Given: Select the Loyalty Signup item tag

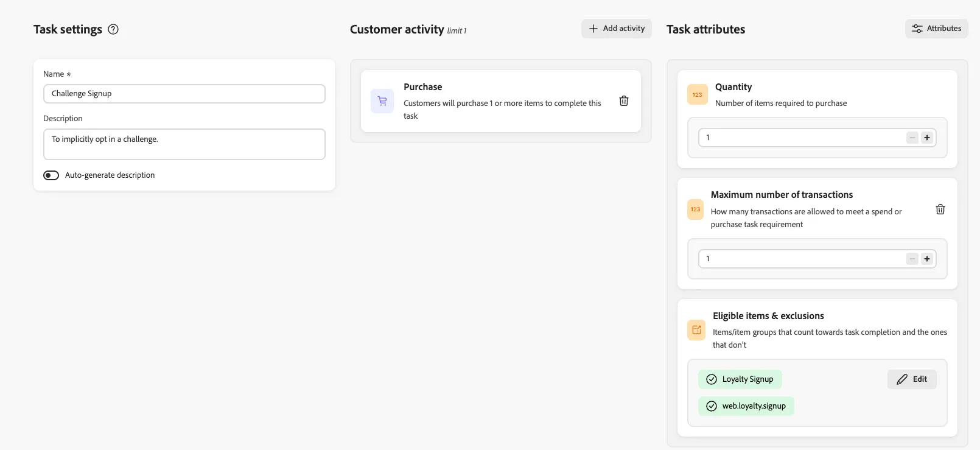Looking at the screenshot, I should [740, 379].
